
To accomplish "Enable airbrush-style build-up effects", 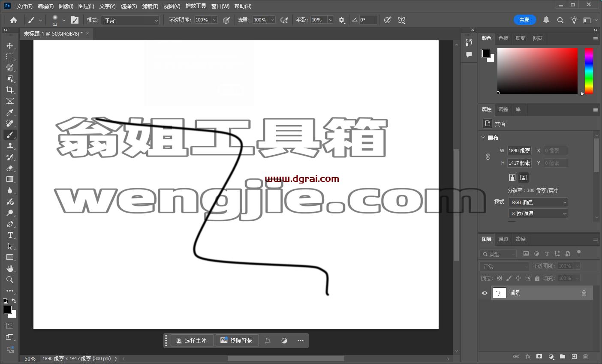I will tap(284, 20).
